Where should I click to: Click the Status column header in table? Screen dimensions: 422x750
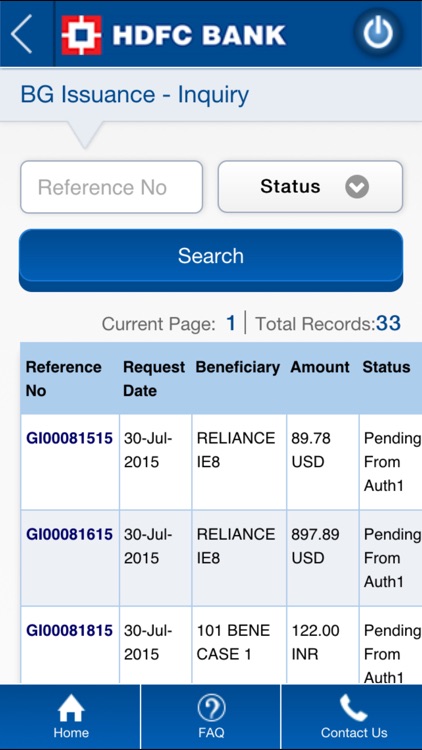tap(387, 367)
